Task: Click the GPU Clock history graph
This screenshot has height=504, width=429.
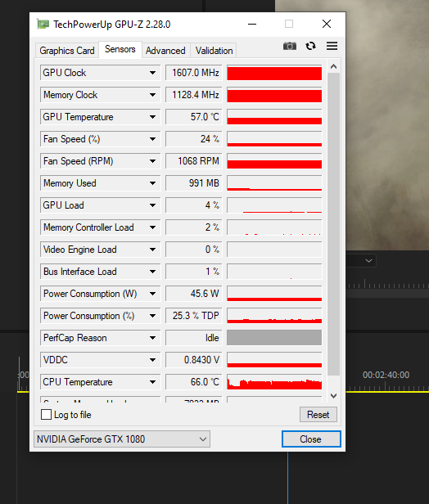Action: click(274, 73)
